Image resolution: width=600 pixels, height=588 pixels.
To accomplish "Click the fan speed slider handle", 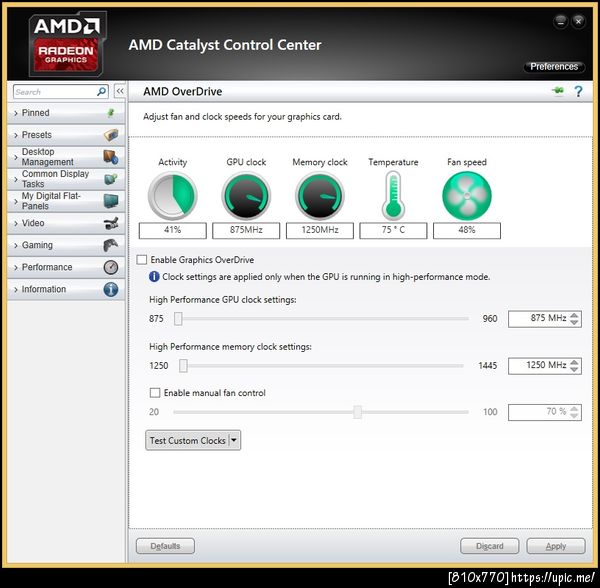I will point(357,412).
